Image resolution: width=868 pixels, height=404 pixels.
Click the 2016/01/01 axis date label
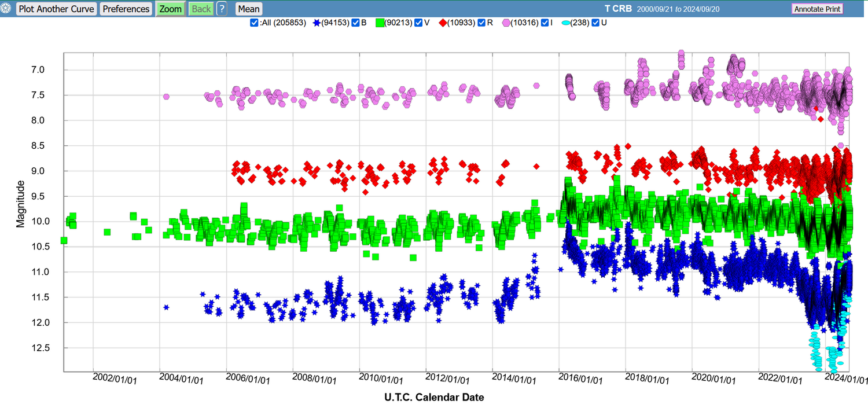coord(582,379)
